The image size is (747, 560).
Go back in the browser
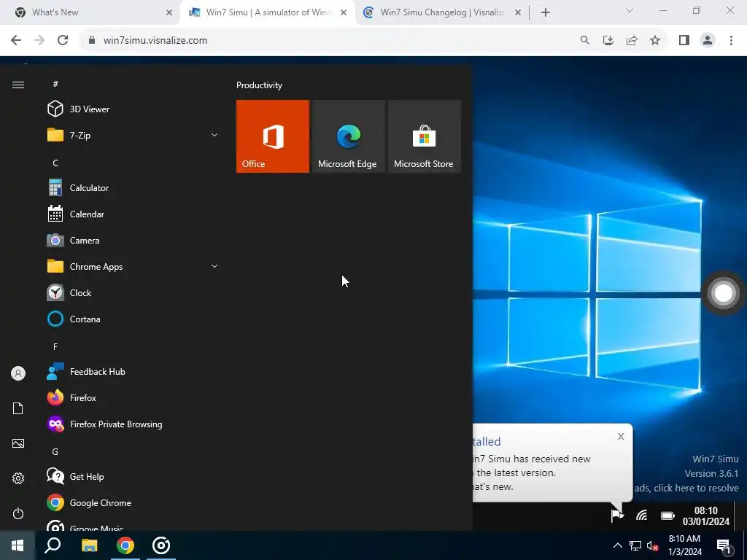(16, 41)
